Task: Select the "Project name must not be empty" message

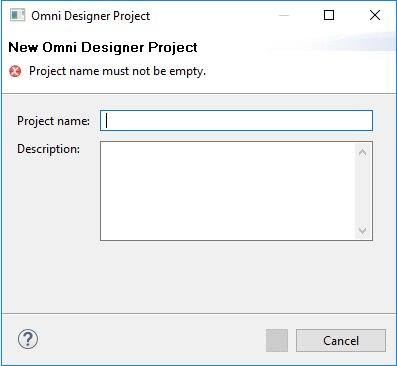Action: click(117, 71)
